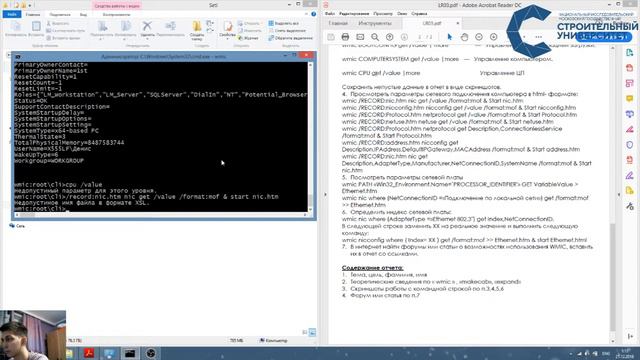This screenshot has width=640, height=360.
Task: Open Файл menu in Acrobat Reader
Action: (x=330, y=13)
